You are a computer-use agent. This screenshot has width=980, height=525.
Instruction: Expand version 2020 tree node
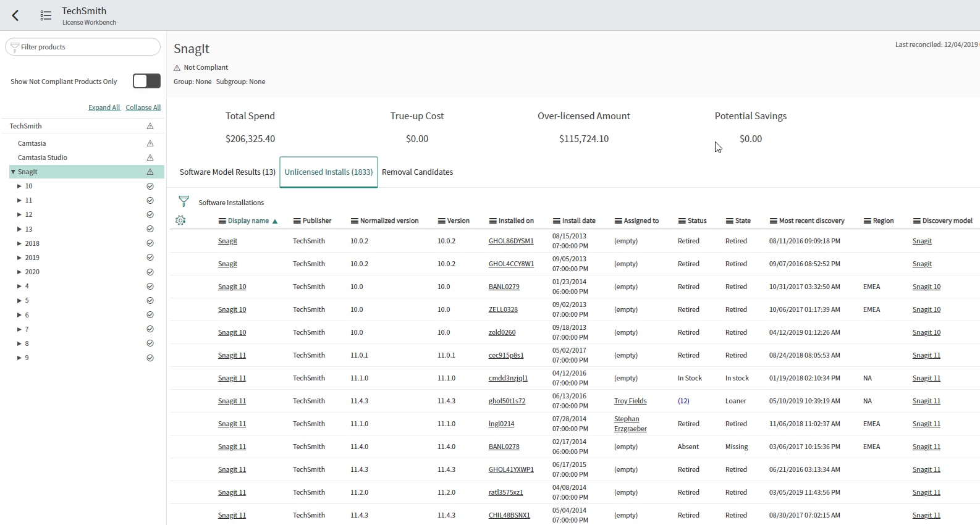click(19, 272)
